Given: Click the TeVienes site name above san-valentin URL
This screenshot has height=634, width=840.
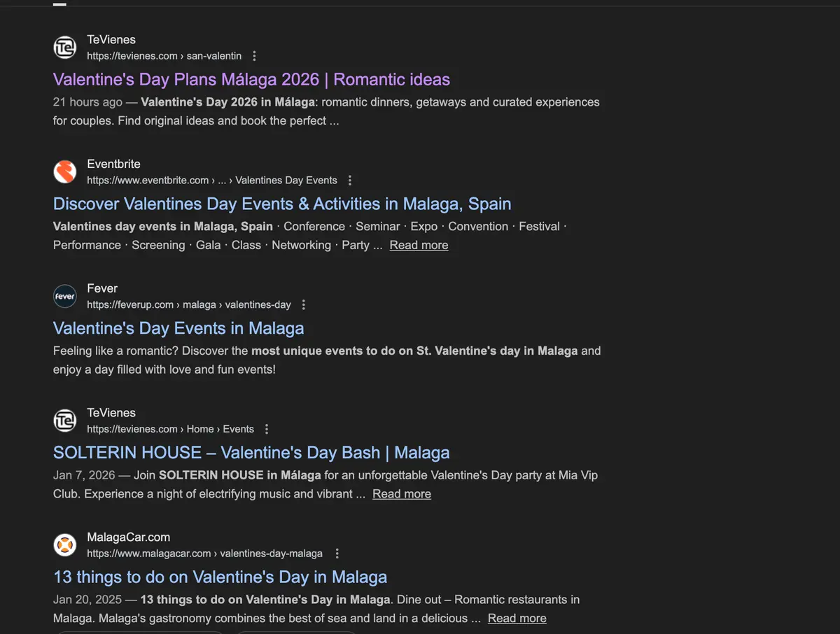Looking at the screenshot, I should tap(111, 40).
